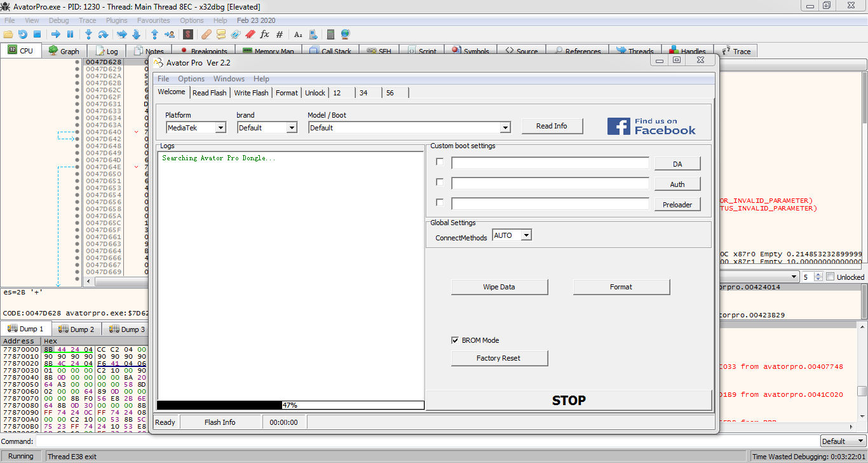The width and height of the screenshot is (868, 463).
Task: Click the Execute Till Return up-arrow icon
Action: tap(155, 34)
